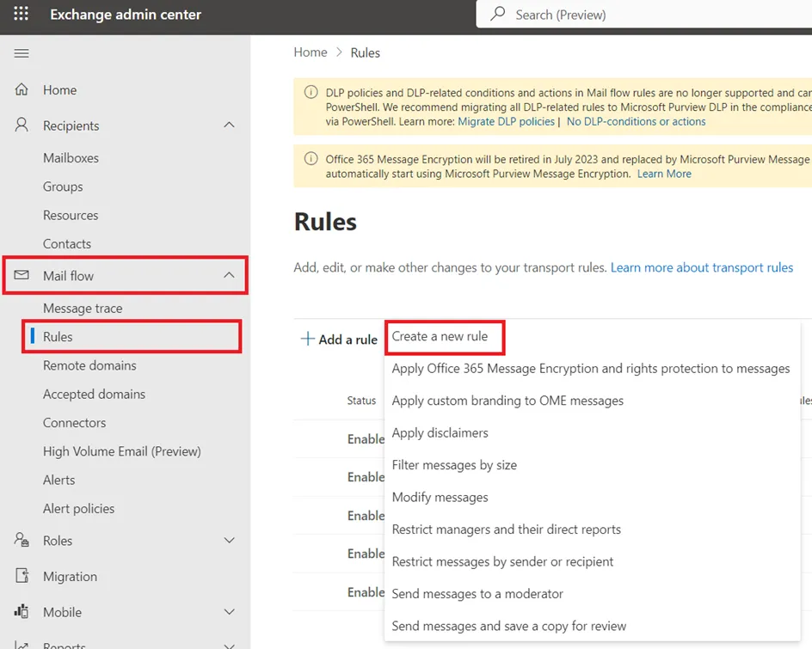812x649 pixels.
Task: Select Create a new rule option
Action: pyautogui.click(x=440, y=336)
